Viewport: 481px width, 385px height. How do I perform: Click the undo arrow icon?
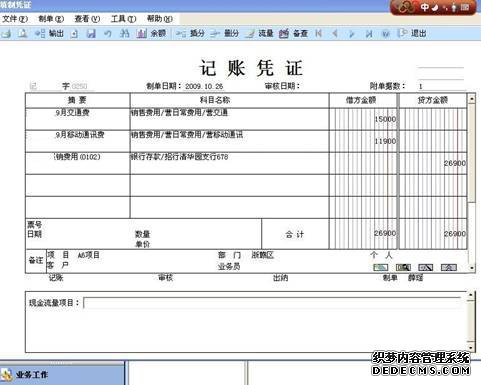[107, 33]
